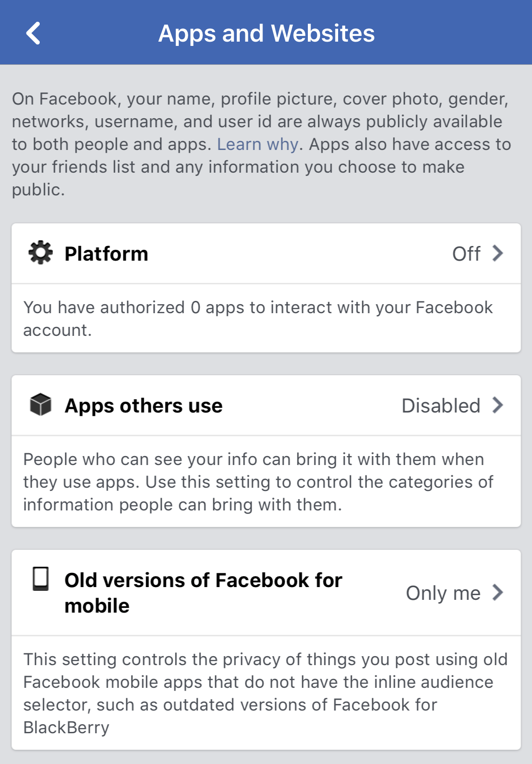The width and height of the screenshot is (532, 764).
Task: Tap the back arrow in header
Action: [33, 33]
